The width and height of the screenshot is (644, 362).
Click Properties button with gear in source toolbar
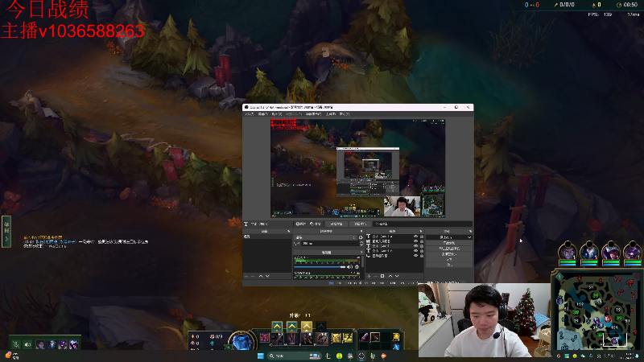(x=301, y=224)
